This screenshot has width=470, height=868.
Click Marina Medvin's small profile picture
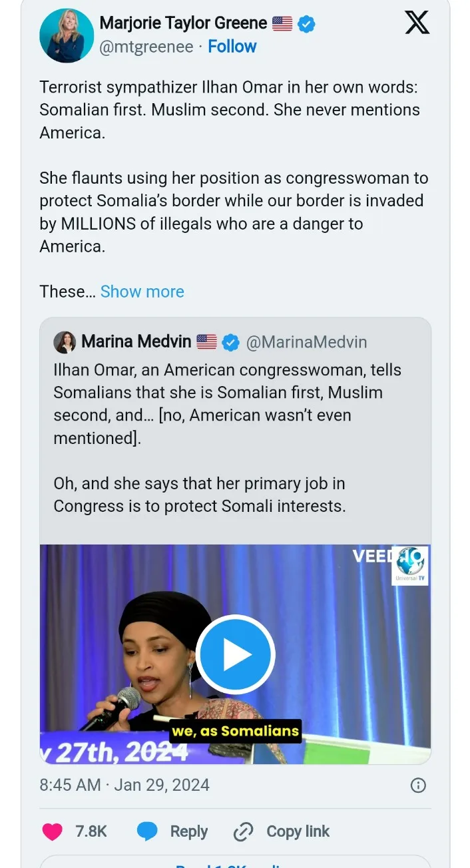tap(65, 342)
